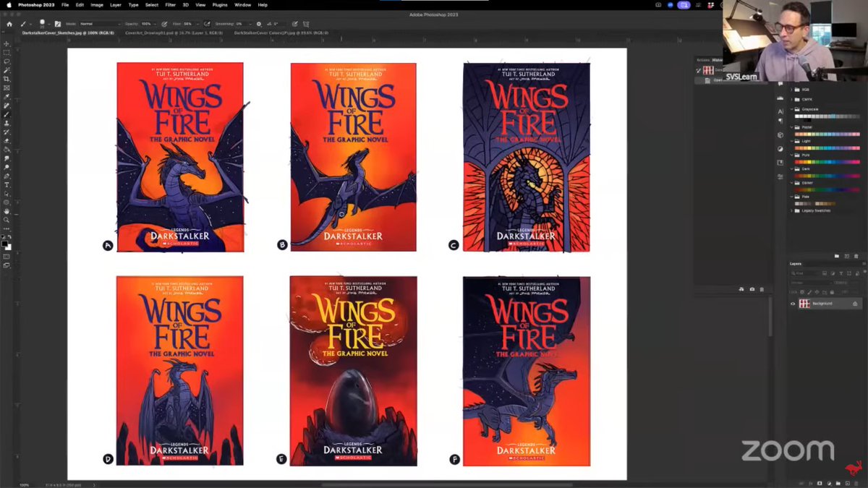
Task: Delete current state with History trash icon
Action: (x=762, y=289)
